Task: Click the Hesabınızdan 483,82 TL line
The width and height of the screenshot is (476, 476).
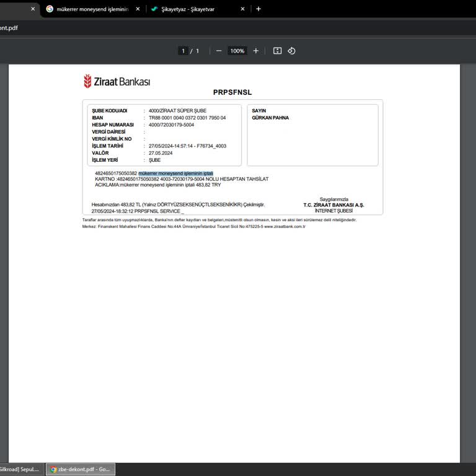Action: coord(178,205)
